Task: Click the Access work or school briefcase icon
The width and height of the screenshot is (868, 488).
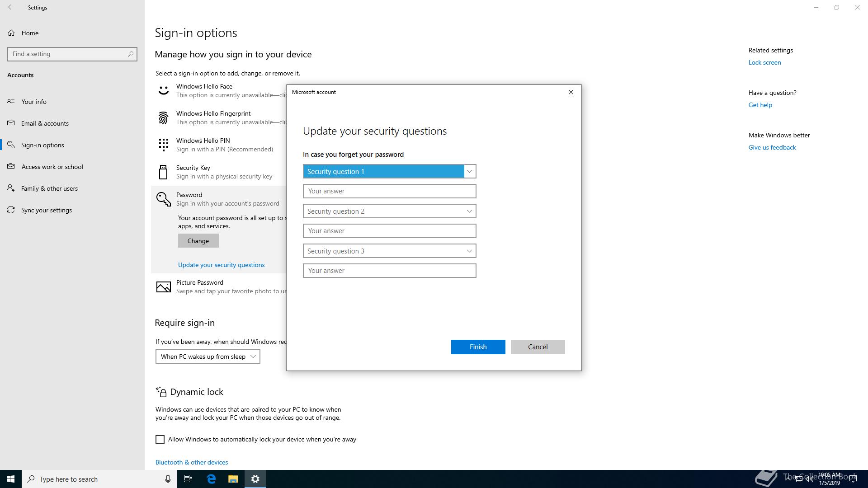Action: [x=11, y=166]
